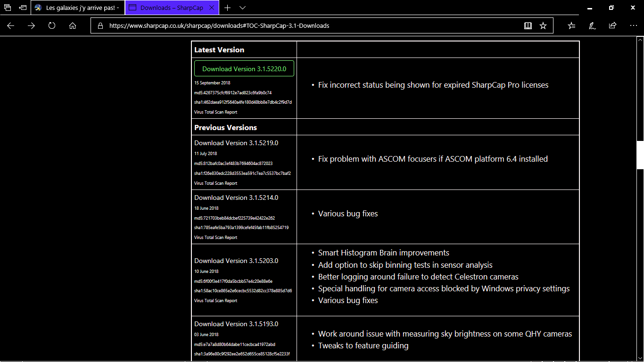The width and height of the screenshot is (644, 362).
Task: Open Reading view for this page
Action: tap(528, 26)
